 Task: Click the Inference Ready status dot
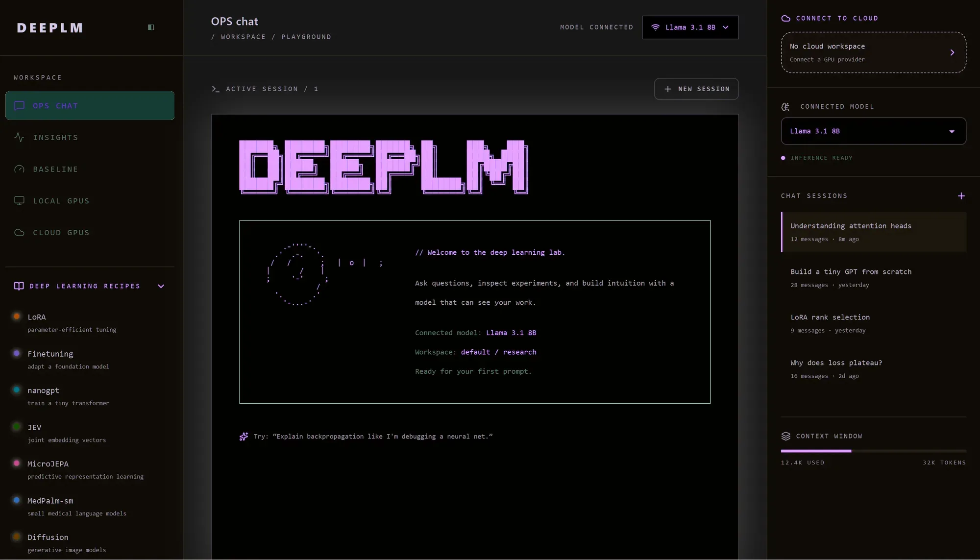point(783,158)
